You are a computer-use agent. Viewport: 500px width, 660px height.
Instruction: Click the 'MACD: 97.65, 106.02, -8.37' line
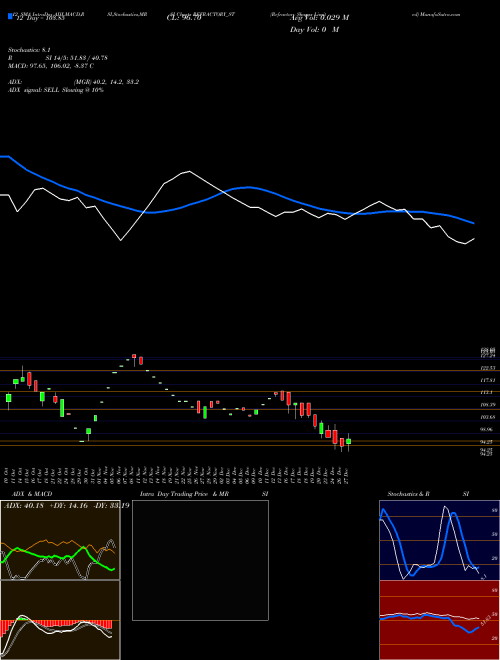click(48, 66)
